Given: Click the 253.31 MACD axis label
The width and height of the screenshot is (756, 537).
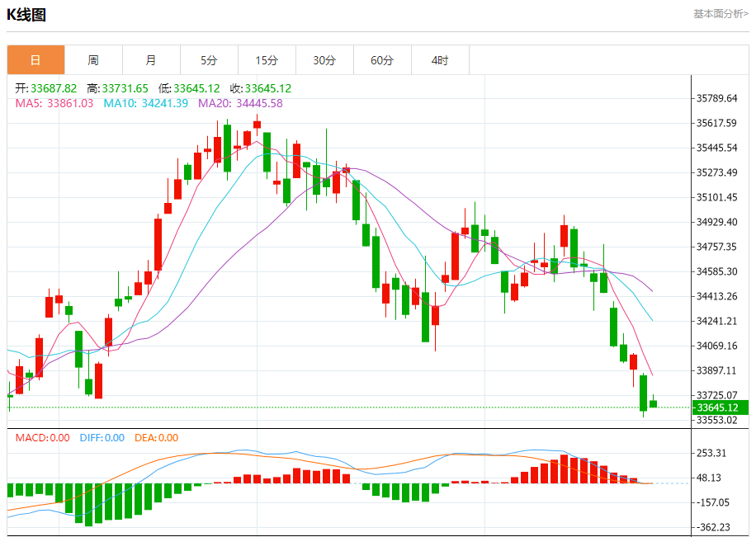Looking at the screenshot, I should pos(711,453).
